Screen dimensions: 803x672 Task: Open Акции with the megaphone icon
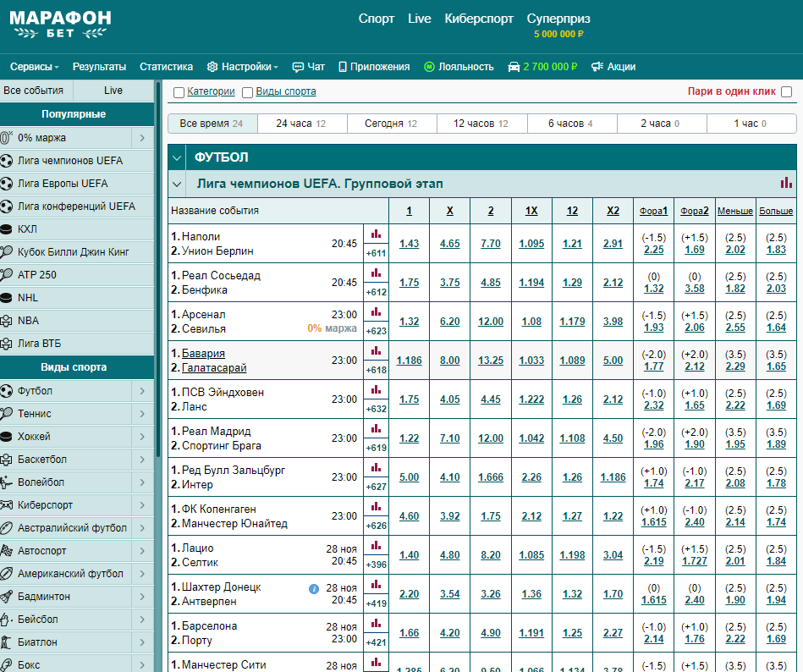pyautogui.click(x=613, y=67)
